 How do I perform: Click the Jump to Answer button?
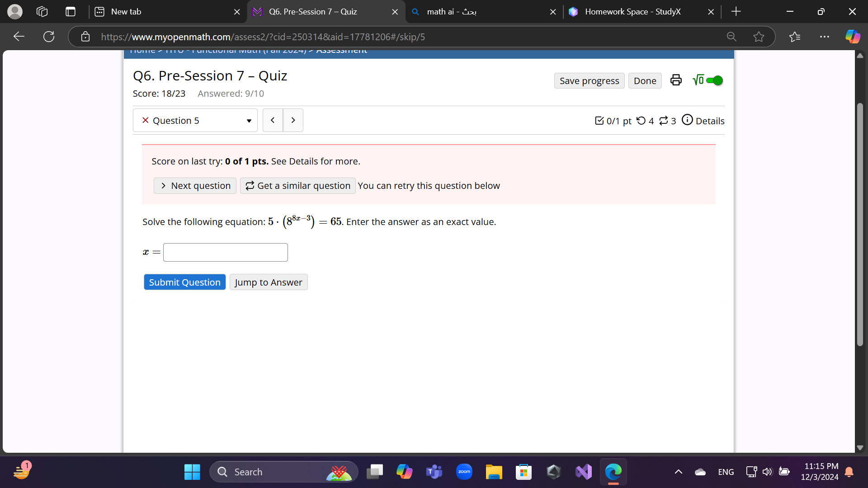point(268,282)
